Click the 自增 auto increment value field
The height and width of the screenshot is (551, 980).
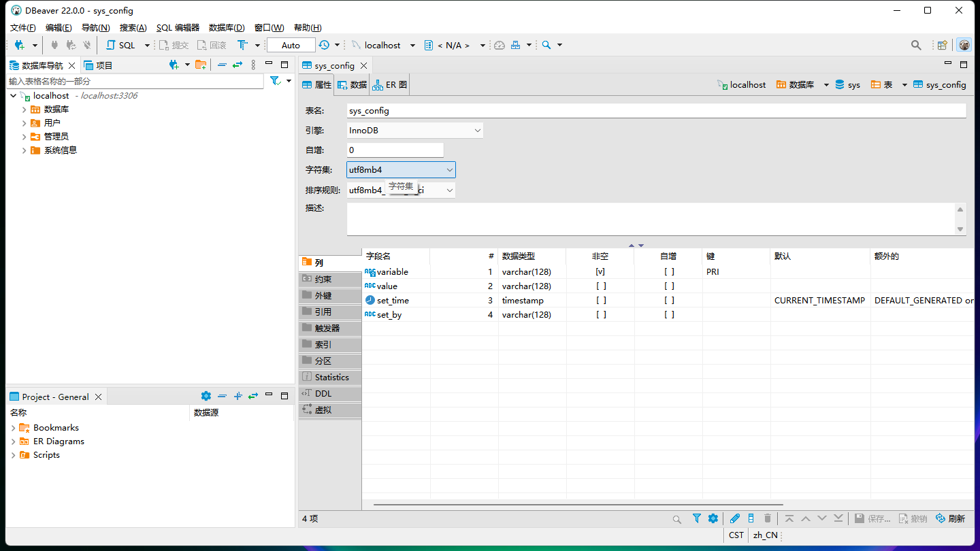tap(395, 150)
